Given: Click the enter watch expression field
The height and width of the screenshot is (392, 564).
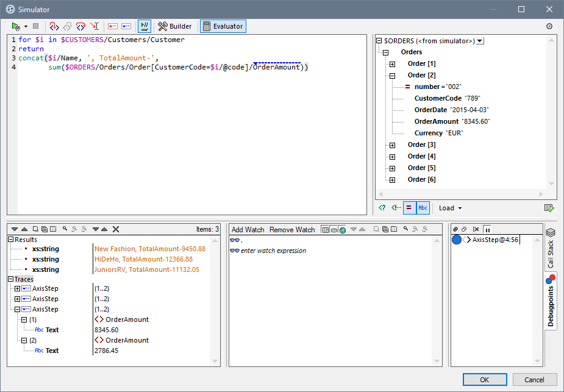Looking at the screenshot, I should pos(273,251).
